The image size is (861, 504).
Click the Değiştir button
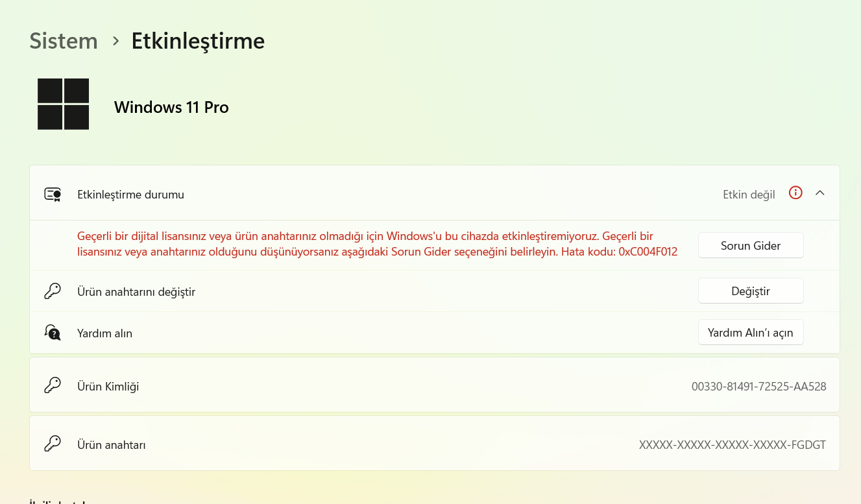coord(751,291)
